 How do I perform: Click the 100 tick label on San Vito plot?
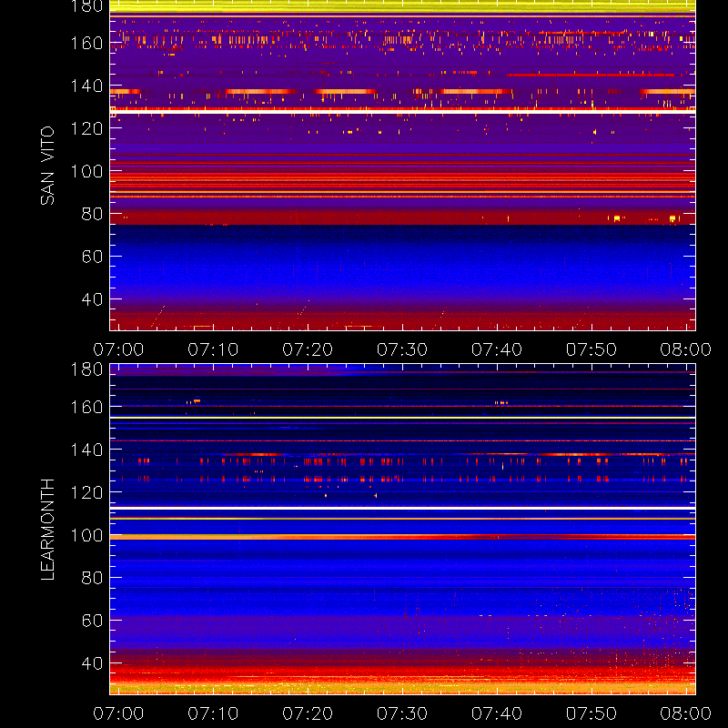coord(86,171)
